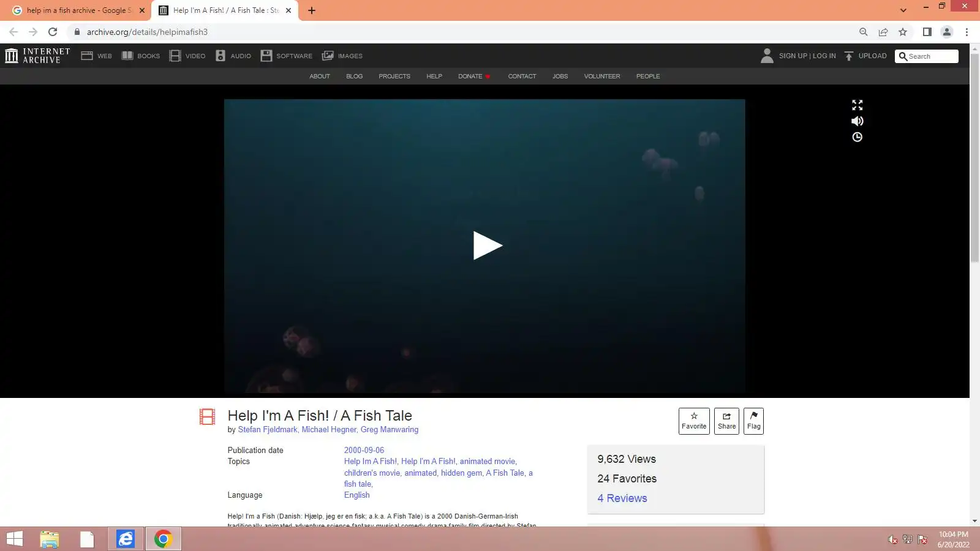Open a new browser tab
The height and width of the screenshot is (551, 980).
click(312, 10)
